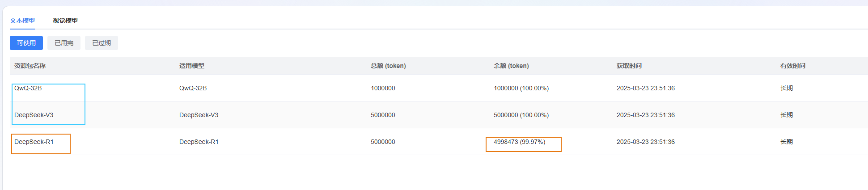The image size is (868, 190).
Task: Click the 有效时间 column header
Action: 793,66
